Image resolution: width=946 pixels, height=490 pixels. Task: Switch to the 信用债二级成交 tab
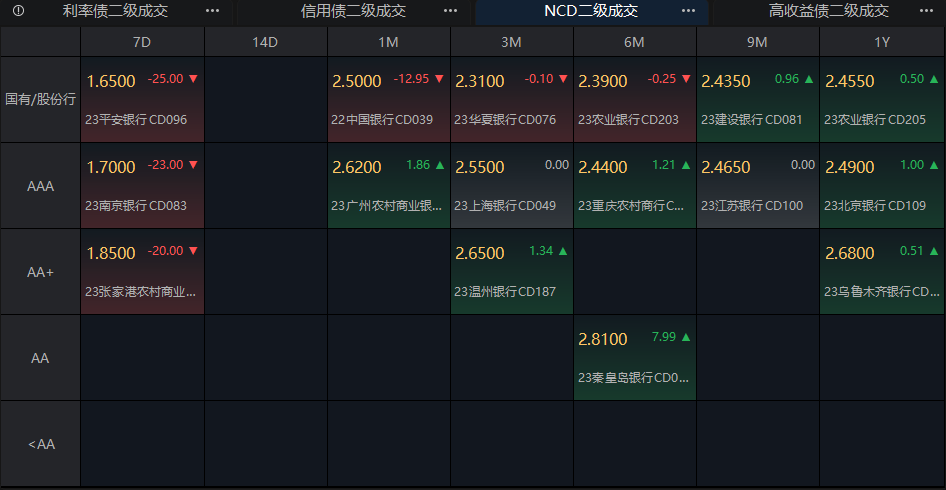point(353,11)
